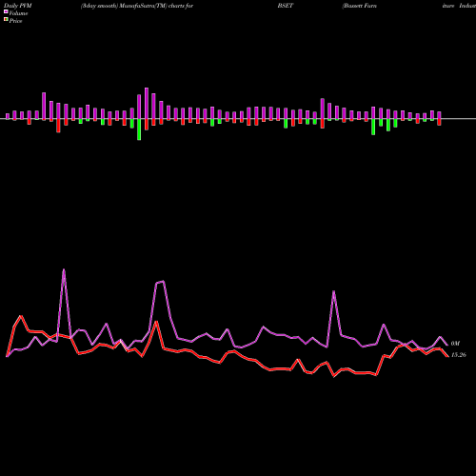
Task: Click the BSET ticker symbol text
Action: [x=285, y=6]
